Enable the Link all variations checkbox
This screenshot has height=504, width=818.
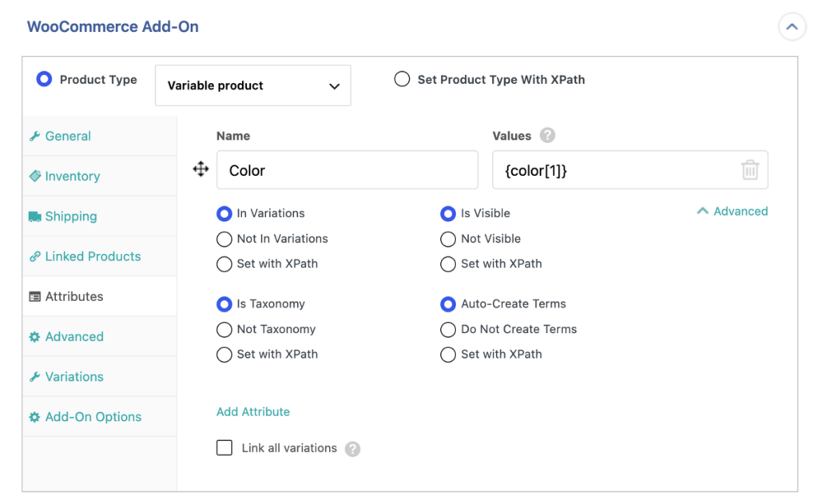224,447
